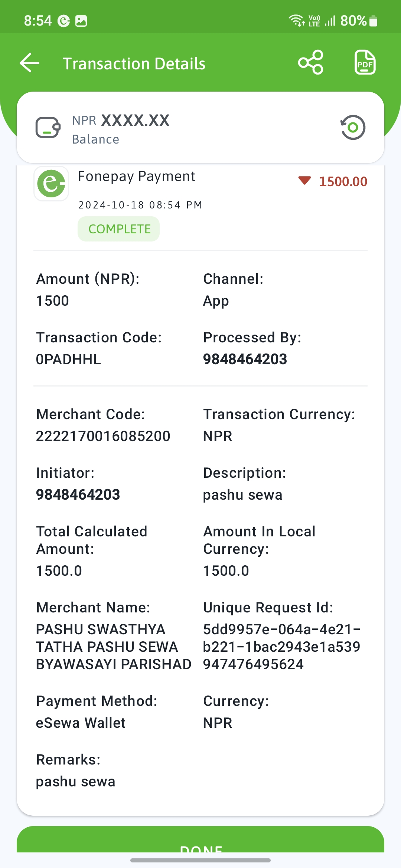Tap the battery indicator in status bar
Image resolution: width=401 pixels, height=868 pixels.
point(374,21)
